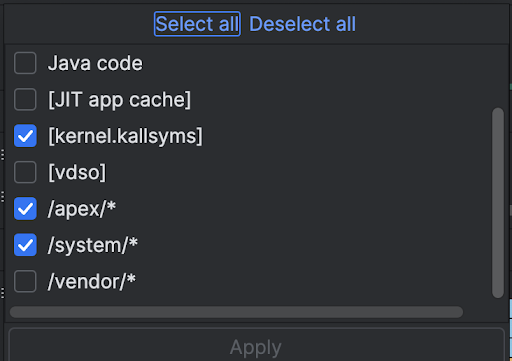Click the scrollbar track above the vertical thumb

(498, 77)
